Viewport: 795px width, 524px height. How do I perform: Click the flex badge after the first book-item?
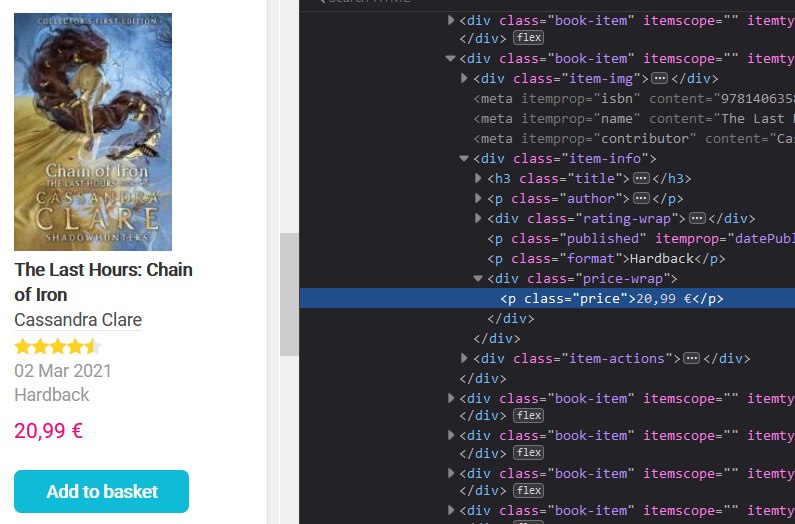(x=528, y=38)
